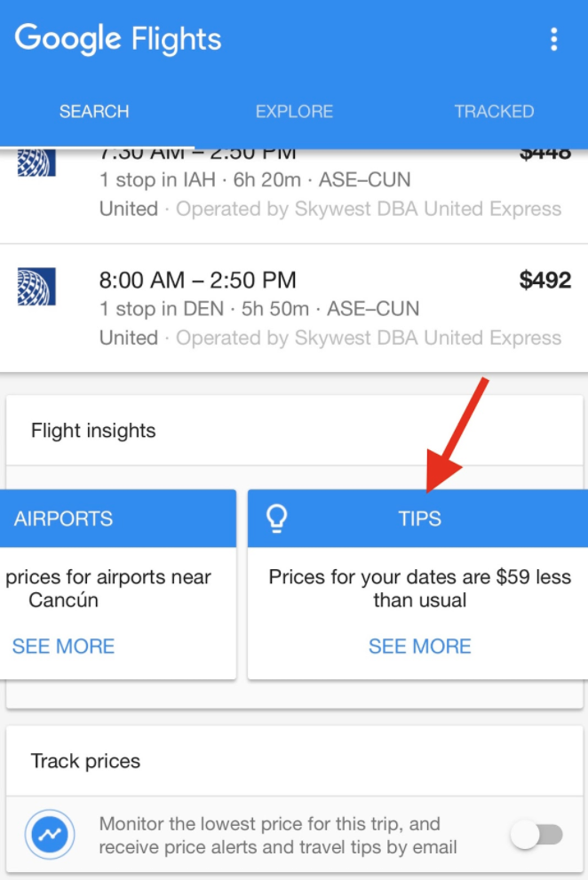Tap United logo on 8:00 AM flight
Image resolution: width=588 pixels, height=880 pixels.
(x=36, y=287)
